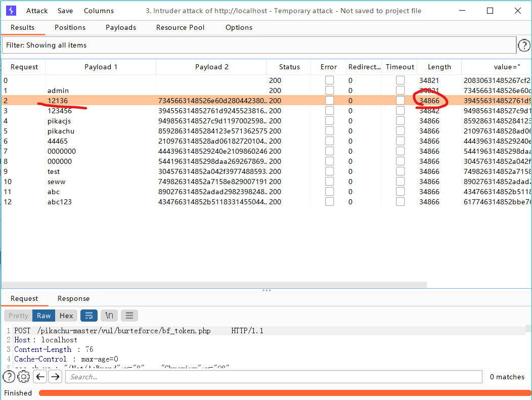Open the Response tab in viewer

point(74,298)
